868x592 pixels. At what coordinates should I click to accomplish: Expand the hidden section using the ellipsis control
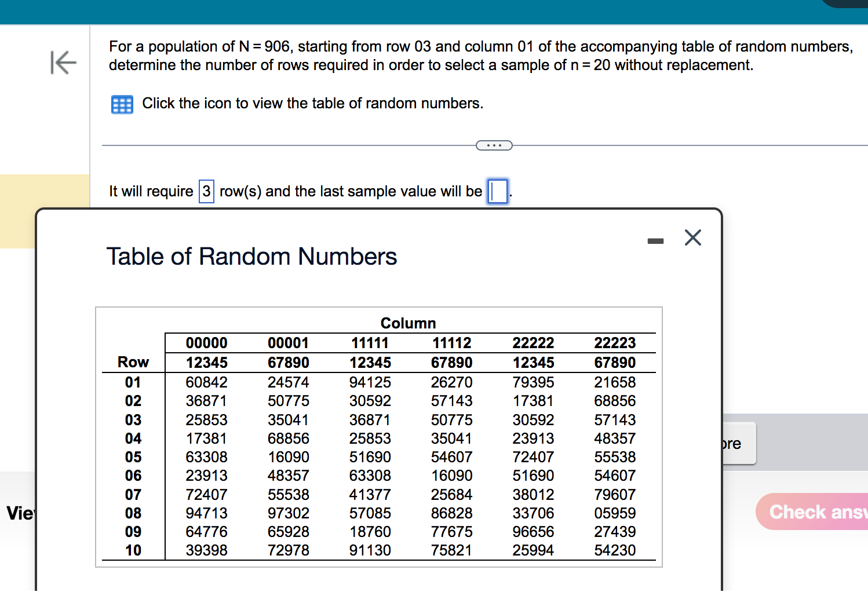click(494, 145)
